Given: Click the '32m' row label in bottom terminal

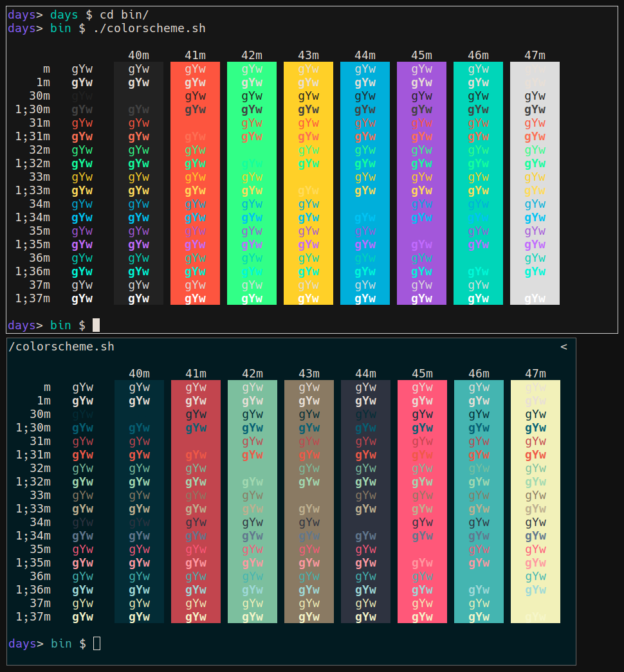Looking at the screenshot, I should (41, 468).
